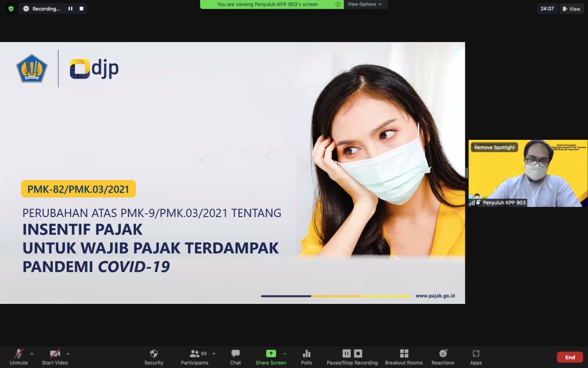Open the View layout menu

click(571, 9)
